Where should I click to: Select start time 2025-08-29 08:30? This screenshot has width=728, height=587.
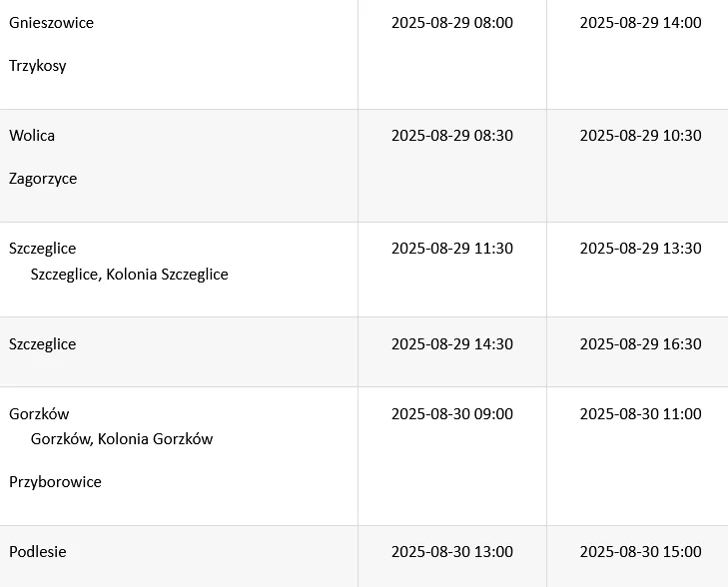[x=452, y=136]
